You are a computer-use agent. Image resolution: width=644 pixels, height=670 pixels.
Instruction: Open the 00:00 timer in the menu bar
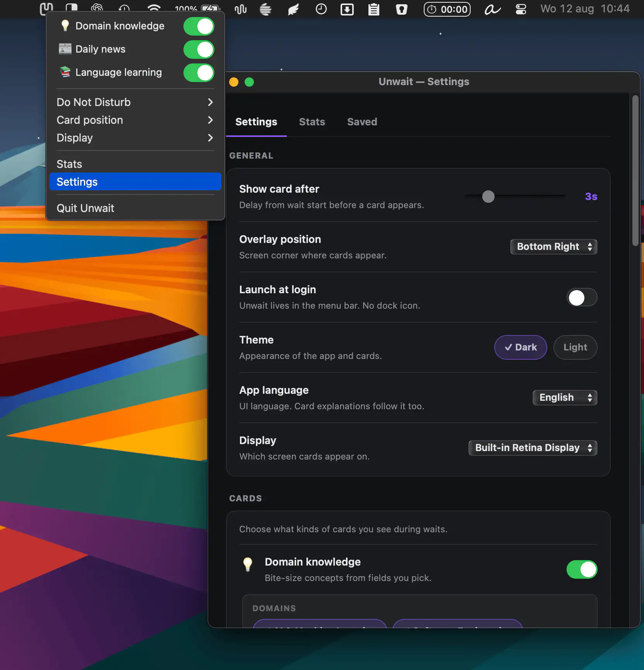(x=447, y=9)
